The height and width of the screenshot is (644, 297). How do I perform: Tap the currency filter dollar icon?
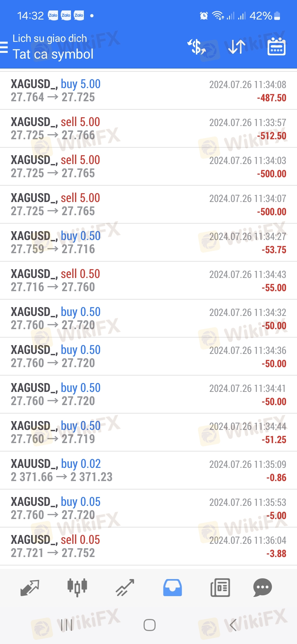tap(197, 47)
